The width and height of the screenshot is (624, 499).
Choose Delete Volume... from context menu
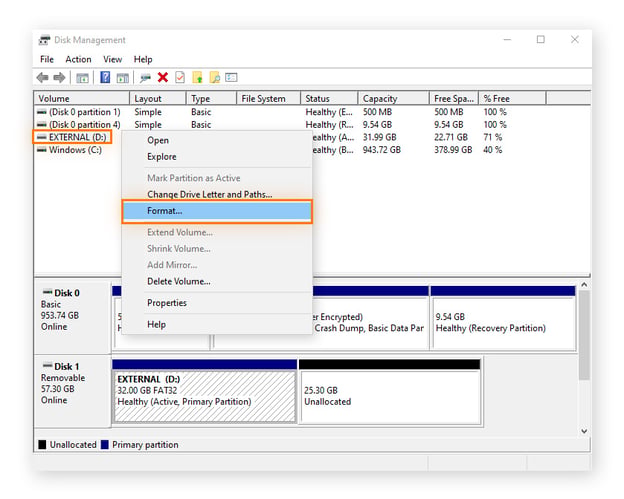[x=217, y=281]
